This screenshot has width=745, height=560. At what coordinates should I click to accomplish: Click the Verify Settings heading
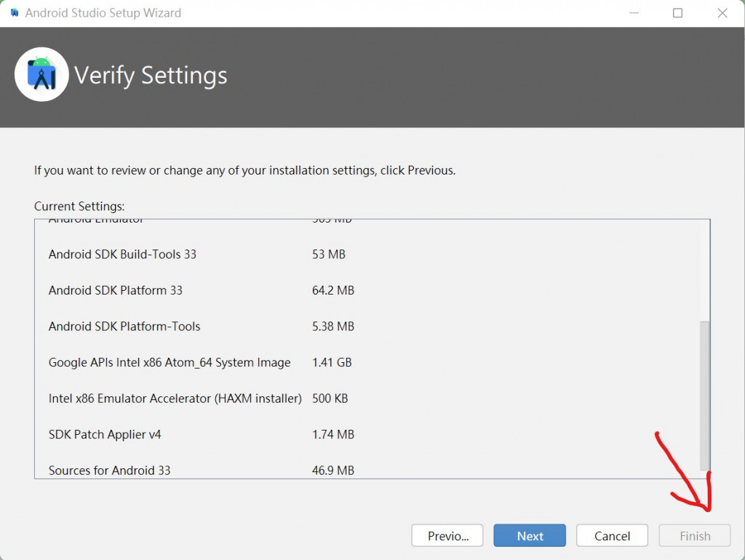click(151, 76)
